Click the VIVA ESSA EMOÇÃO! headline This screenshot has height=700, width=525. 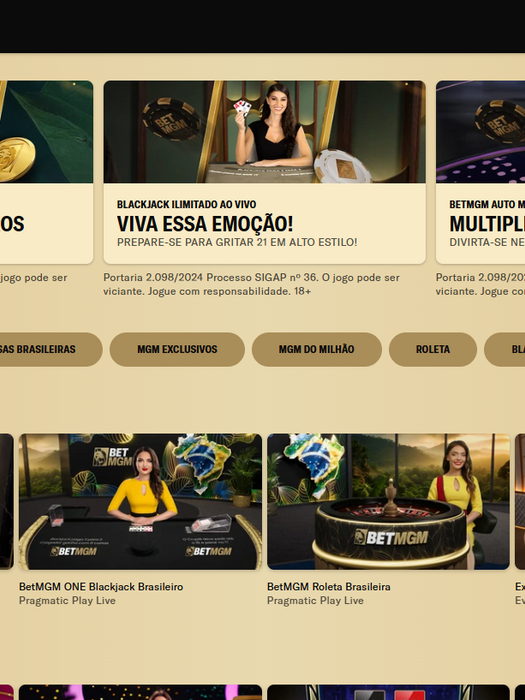205,224
